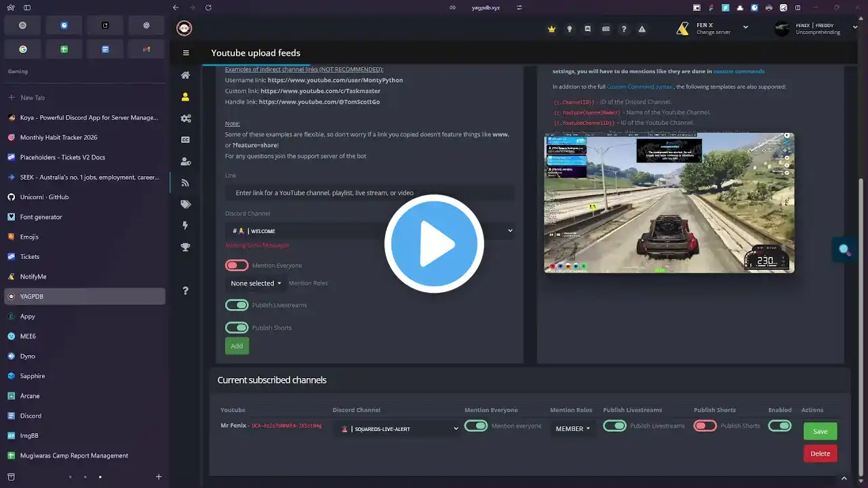Viewport: 868px width, 488px height.
Task: Open the Welcome Discord Channel dropdown
Action: coord(370,231)
